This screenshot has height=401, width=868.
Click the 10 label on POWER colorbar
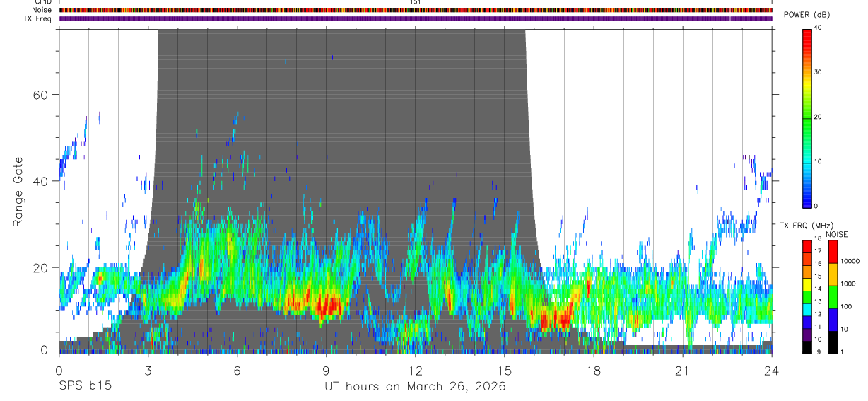click(x=819, y=161)
